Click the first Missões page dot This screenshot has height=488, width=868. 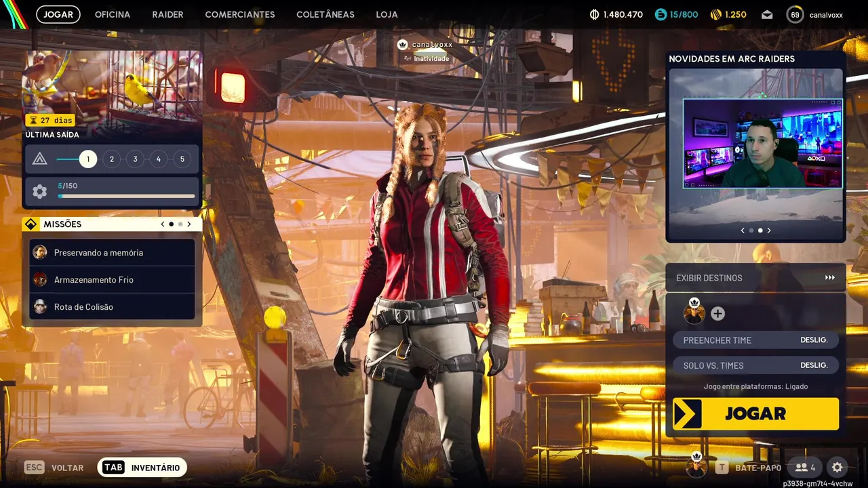[171, 224]
